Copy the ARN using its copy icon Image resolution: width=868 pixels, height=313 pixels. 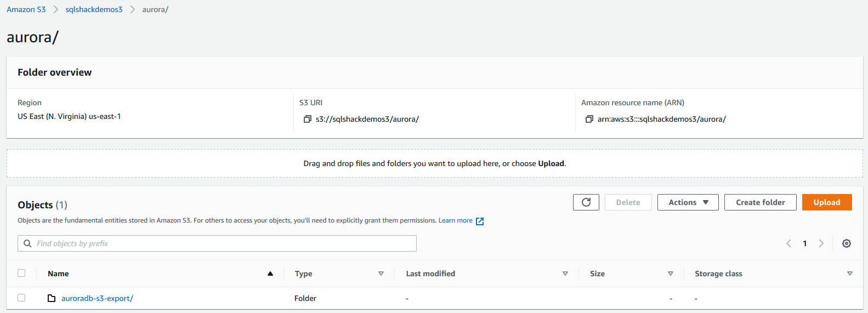[589, 119]
